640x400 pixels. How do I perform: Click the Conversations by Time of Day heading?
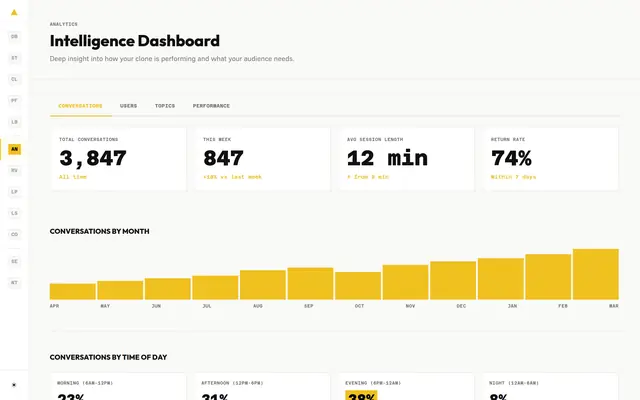tap(108, 357)
